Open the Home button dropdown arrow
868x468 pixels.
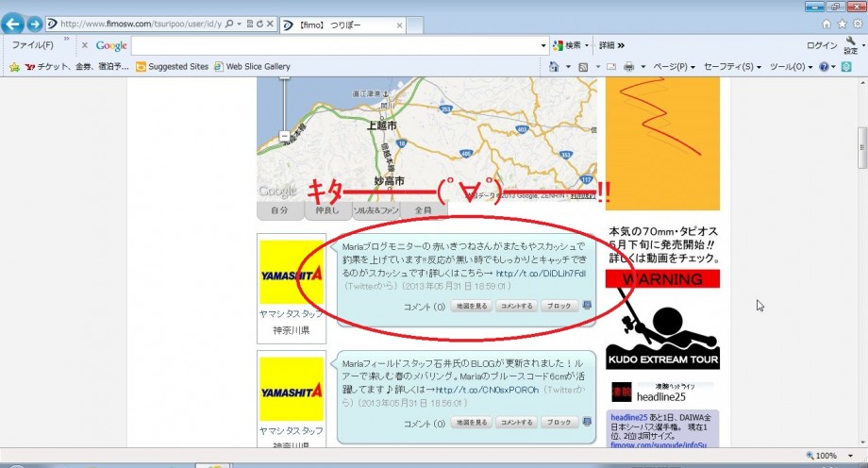(x=568, y=67)
